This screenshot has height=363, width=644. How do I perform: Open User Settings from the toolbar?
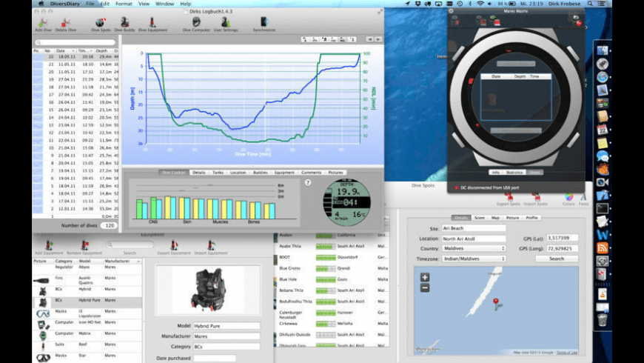click(226, 22)
